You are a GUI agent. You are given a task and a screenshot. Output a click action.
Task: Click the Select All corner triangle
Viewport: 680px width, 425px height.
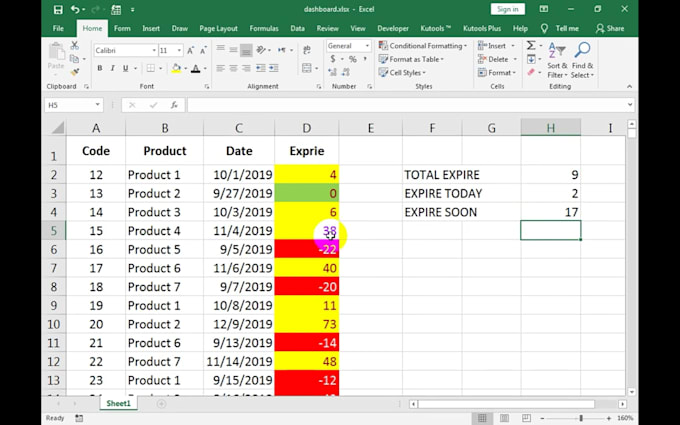58,128
